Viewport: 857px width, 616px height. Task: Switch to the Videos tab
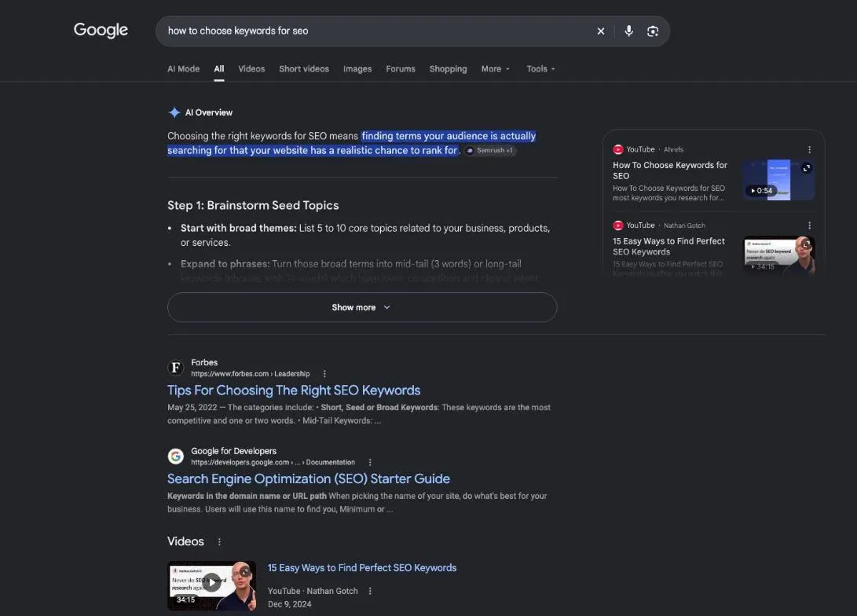[251, 69]
